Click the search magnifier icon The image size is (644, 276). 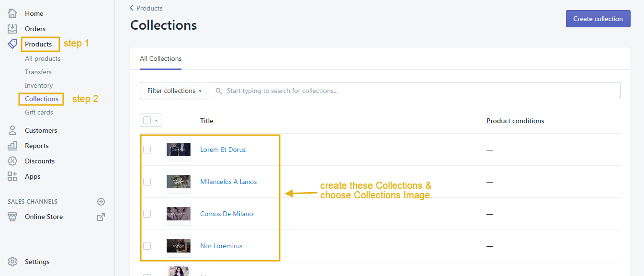(x=219, y=91)
